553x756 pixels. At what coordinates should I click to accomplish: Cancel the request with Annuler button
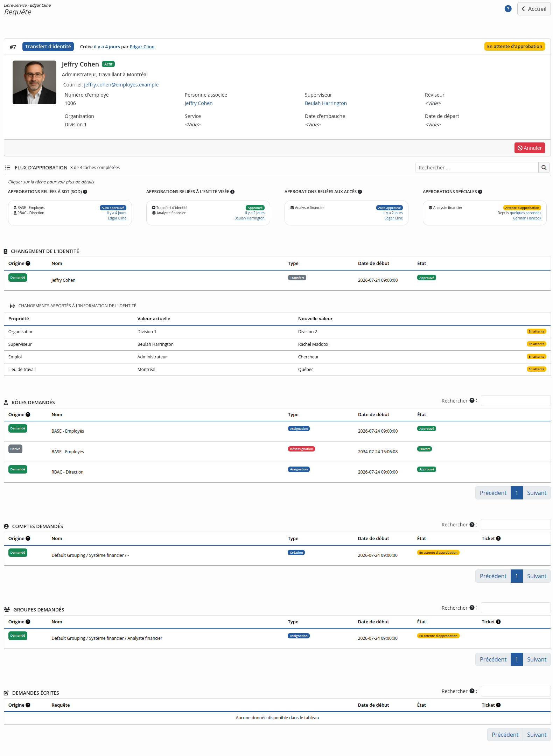[530, 148]
